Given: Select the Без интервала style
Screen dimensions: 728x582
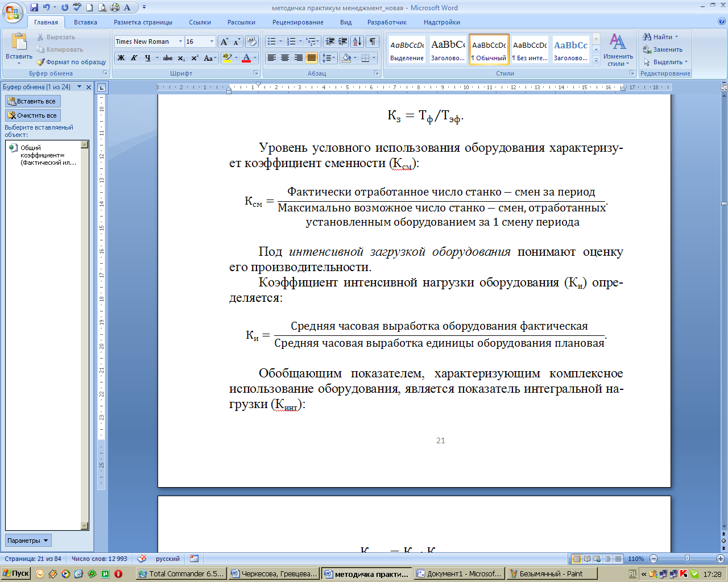Looking at the screenshot, I should point(530,50).
